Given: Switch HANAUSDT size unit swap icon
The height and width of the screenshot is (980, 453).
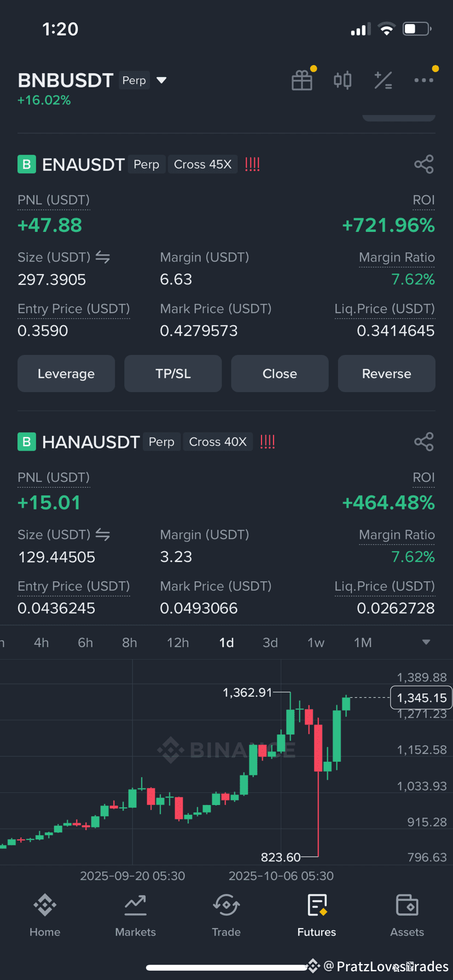Looking at the screenshot, I should click(x=103, y=534).
